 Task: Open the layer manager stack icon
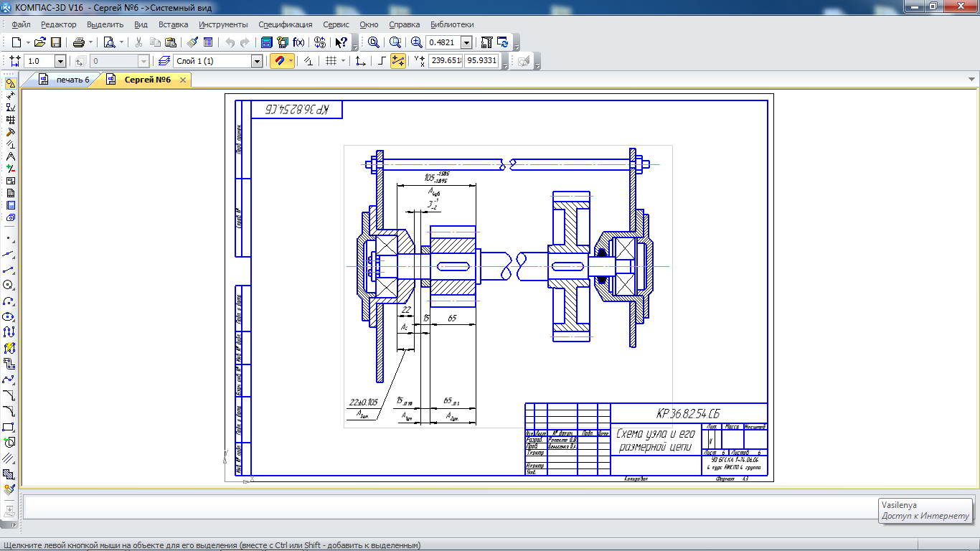pyautogui.click(x=164, y=61)
